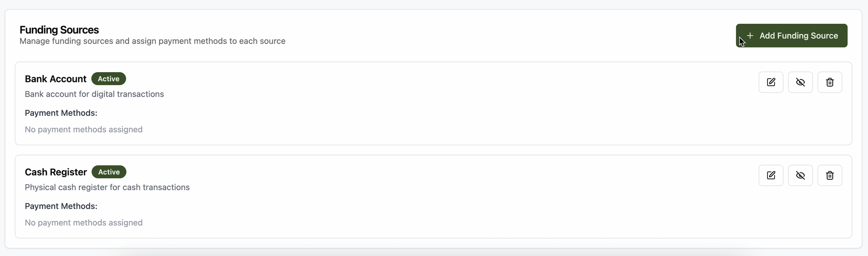This screenshot has width=868, height=256.
Task: Click the plus icon on Add Funding Source
Action: [750, 35]
